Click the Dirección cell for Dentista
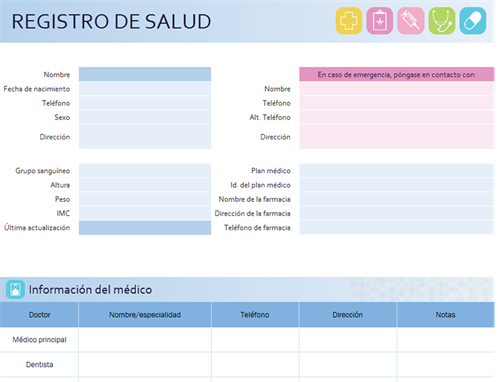This screenshot has width=498, height=382. tap(348, 364)
